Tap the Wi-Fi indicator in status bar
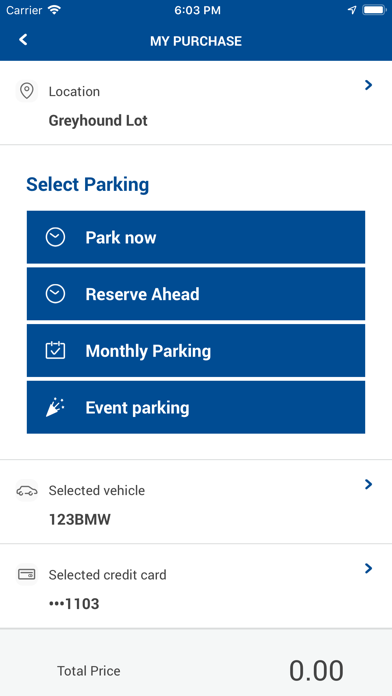392x696 pixels. 54,10
